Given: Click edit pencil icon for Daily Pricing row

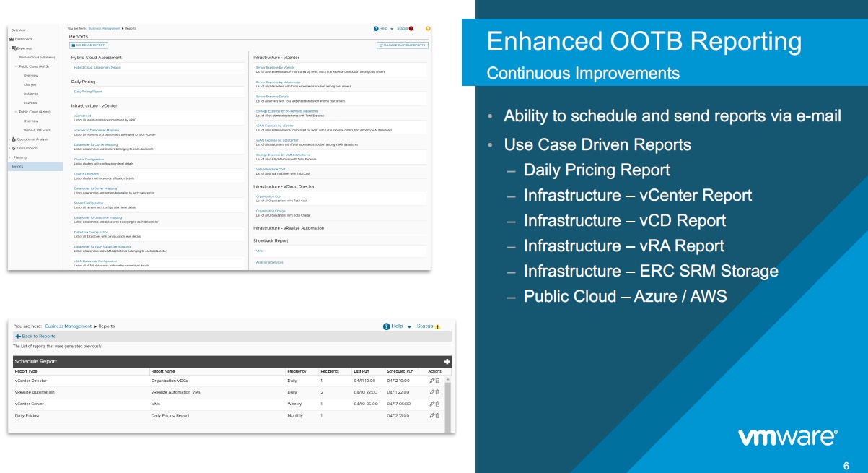Looking at the screenshot, I should pyautogui.click(x=431, y=416).
